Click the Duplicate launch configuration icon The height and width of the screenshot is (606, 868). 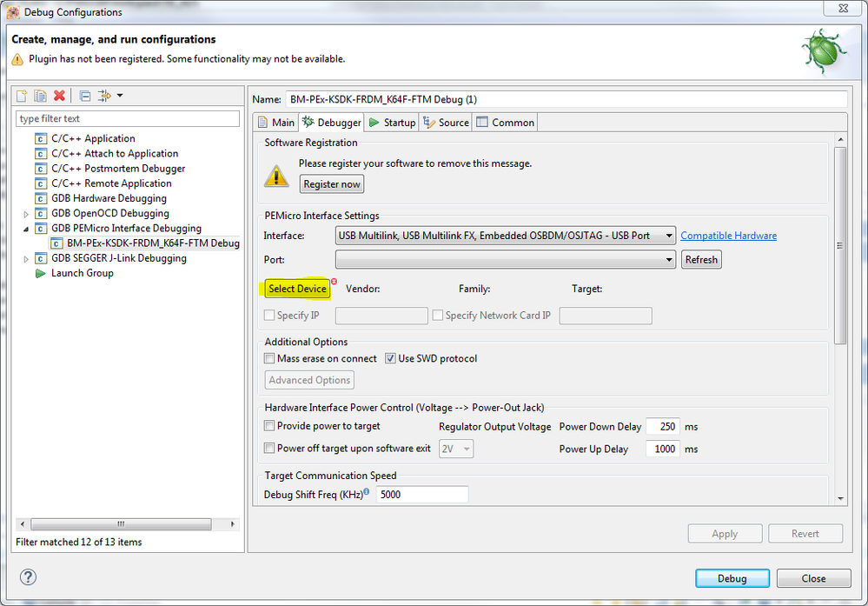pos(41,96)
